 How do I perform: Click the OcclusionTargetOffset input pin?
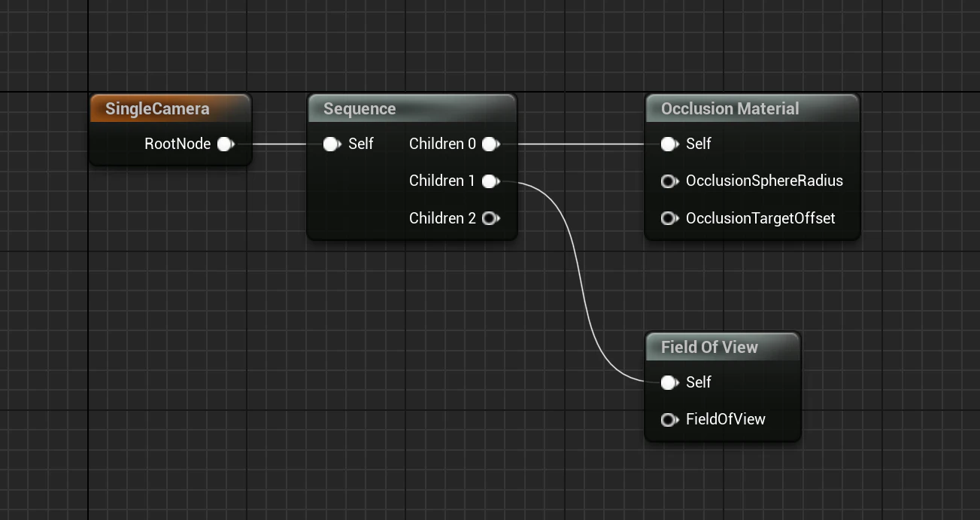click(669, 218)
